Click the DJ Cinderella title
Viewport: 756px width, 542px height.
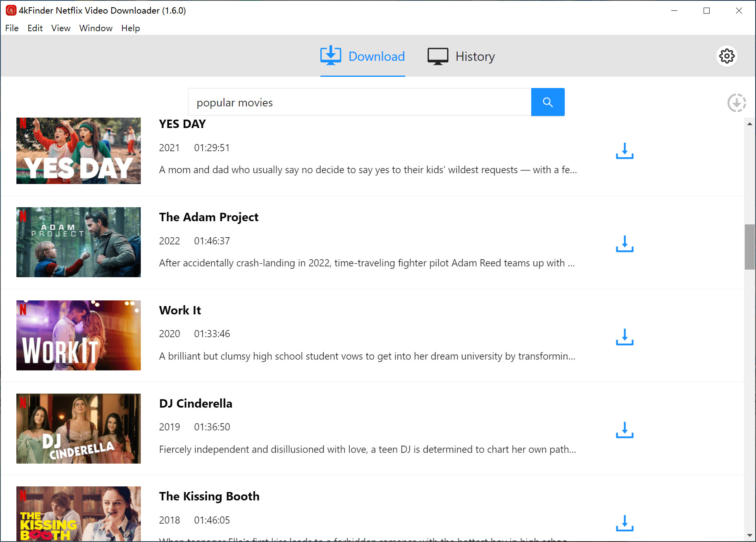pos(196,404)
